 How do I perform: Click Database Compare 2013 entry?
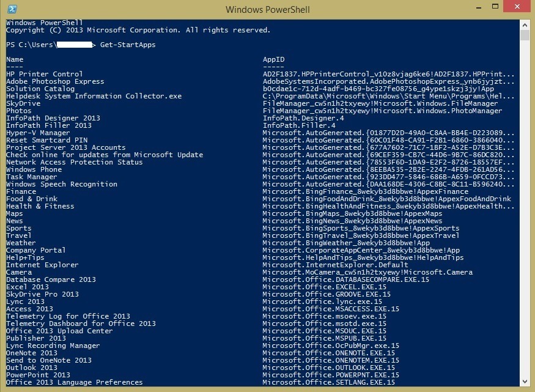[51, 279]
